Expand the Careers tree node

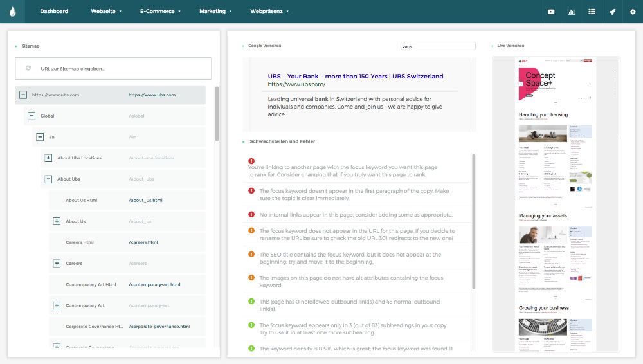coord(57,263)
